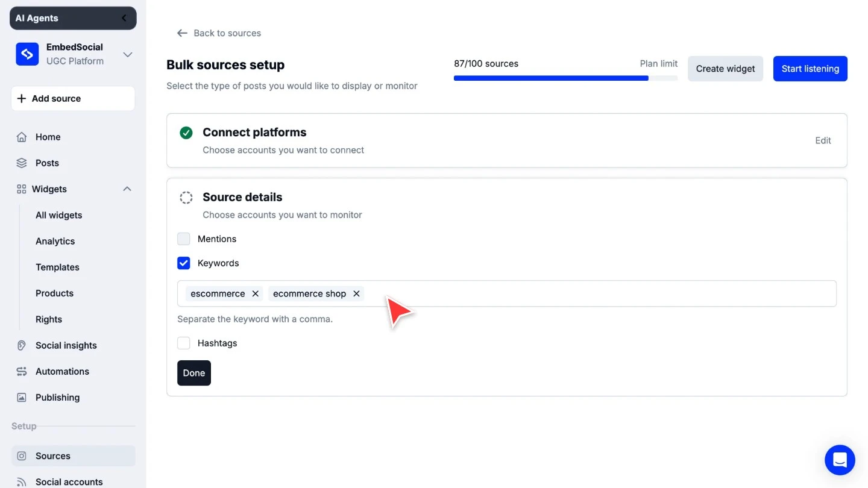Remove the ecommerce shop keyword tag
Screen dimensions: 868x488
pos(356,293)
